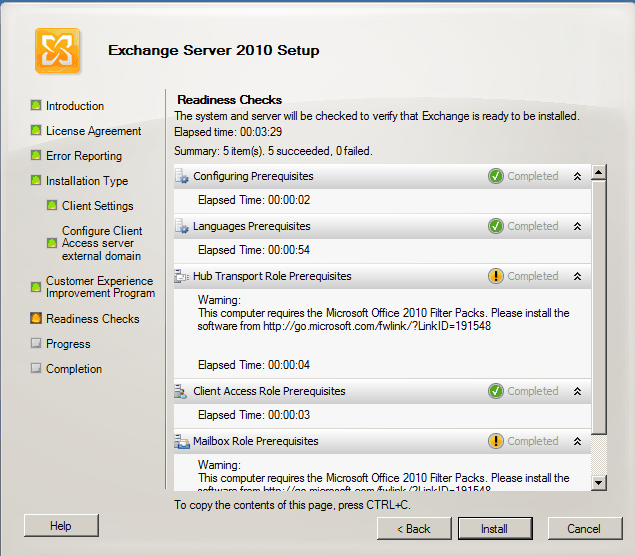Open Help for setup

pos(61,526)
